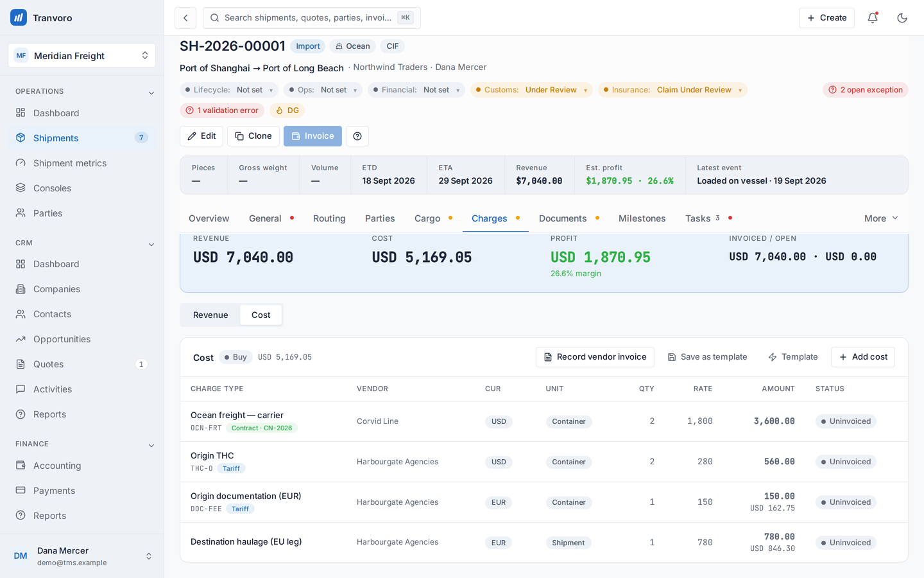Click the 2 open exception badge
Image resolution: width=924 pixels, height=578 pixels.
click(865, 90)
